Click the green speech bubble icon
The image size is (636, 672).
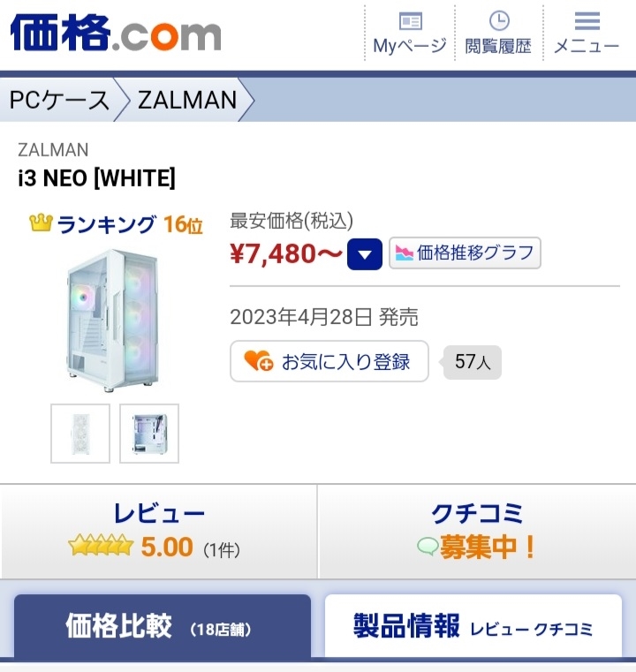pyautogui.click(x=427, y=547)
